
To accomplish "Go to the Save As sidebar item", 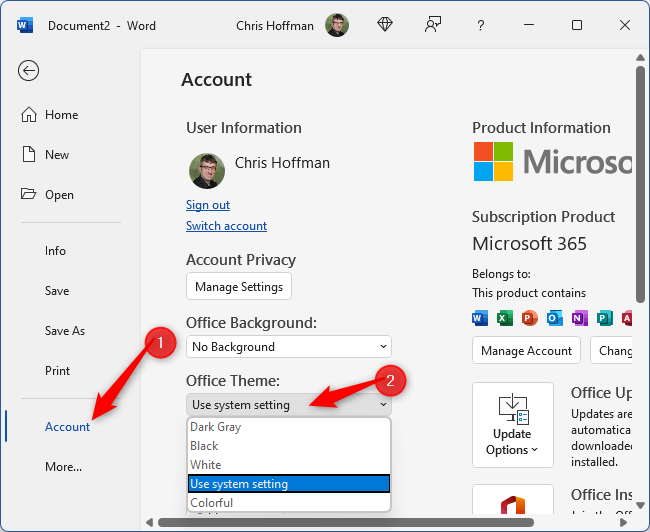I will click(65, 331).
